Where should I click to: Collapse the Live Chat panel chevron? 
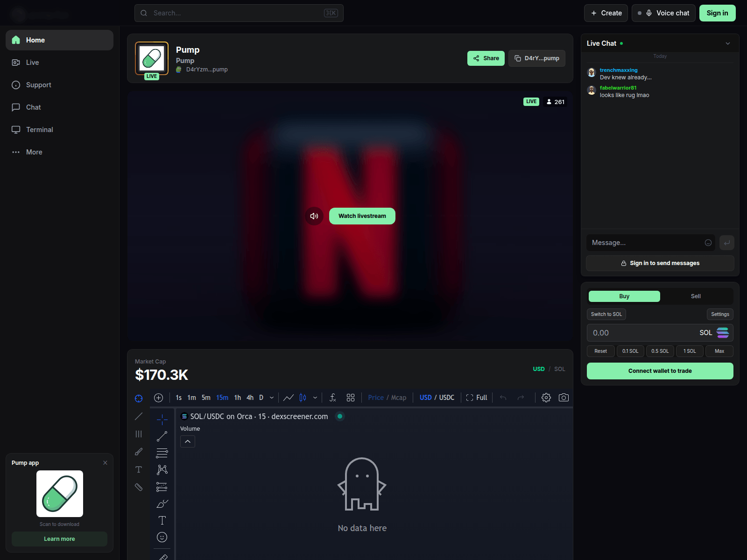[728, 43]
